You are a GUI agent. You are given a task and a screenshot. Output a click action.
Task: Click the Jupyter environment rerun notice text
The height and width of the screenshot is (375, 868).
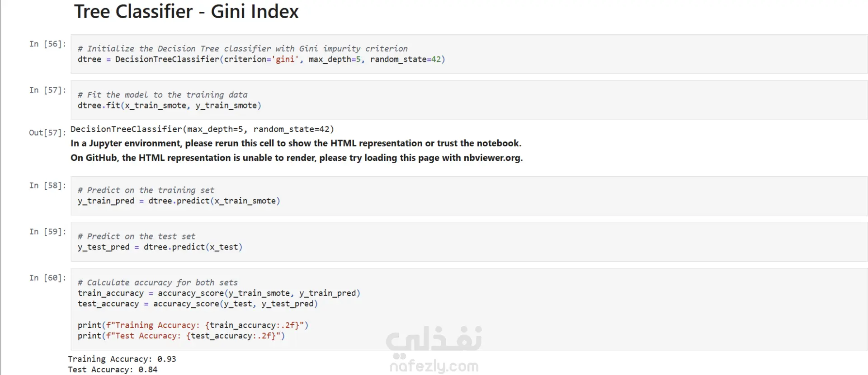pyautogui.click(x=296, y=143)
